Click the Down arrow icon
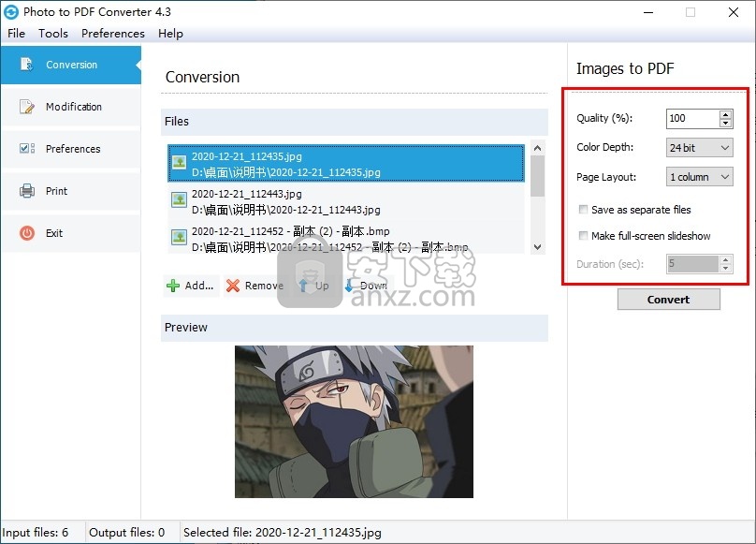The height and width of the screenshot is (544, 756). 349,286
